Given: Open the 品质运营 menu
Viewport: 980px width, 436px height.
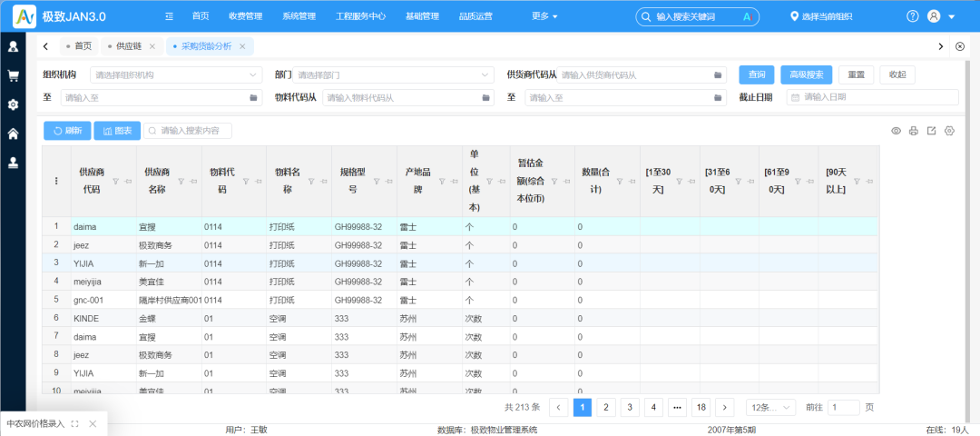Looking at the screenshot, I should (x=475, y=16).
